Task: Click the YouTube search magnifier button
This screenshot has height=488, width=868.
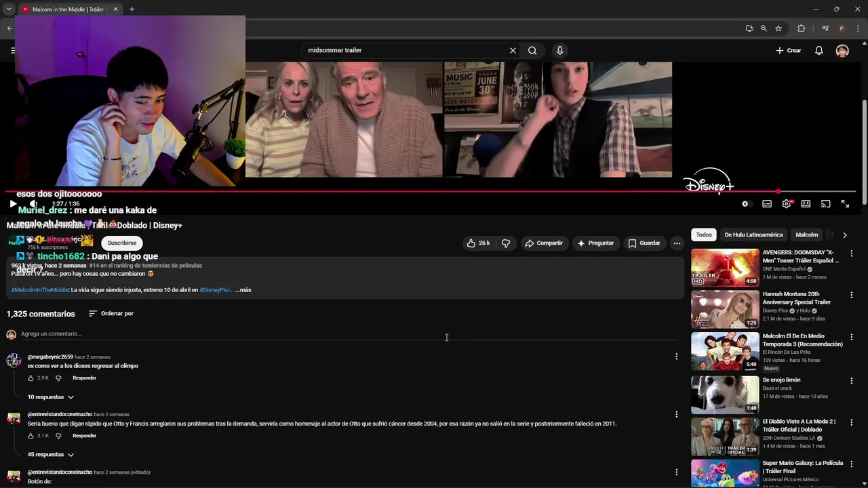Action: (x=532, y=50)
